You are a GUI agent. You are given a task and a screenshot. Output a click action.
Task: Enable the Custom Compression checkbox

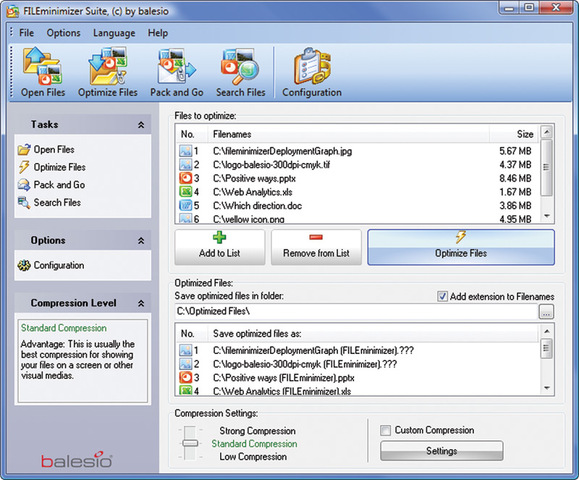(386, 431)
